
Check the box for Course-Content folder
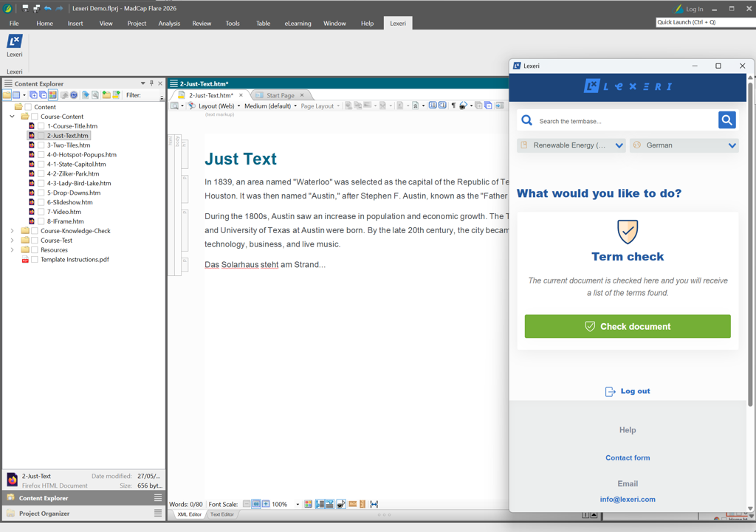[35, 117]
